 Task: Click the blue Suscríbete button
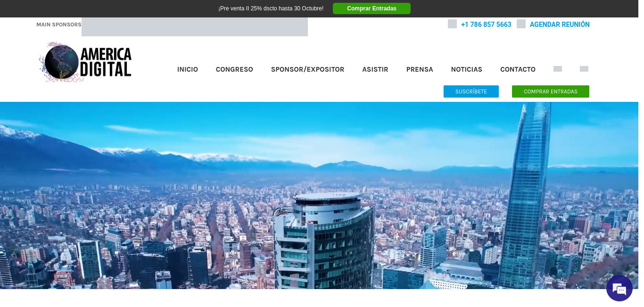[471, 91]
